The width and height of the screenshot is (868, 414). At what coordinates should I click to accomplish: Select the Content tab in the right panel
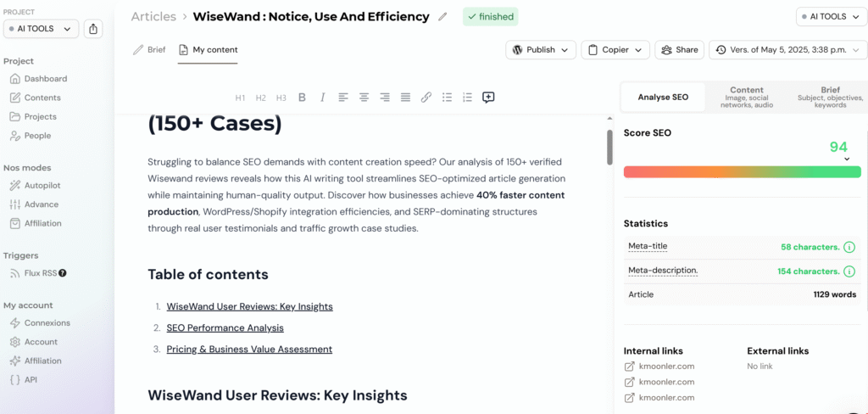coord(747,97)
